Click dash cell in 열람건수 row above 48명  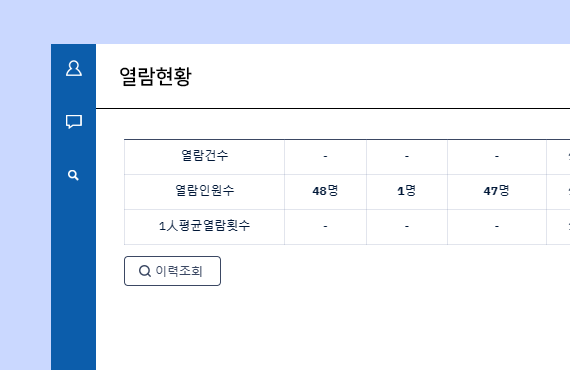[x=325, y=157]
